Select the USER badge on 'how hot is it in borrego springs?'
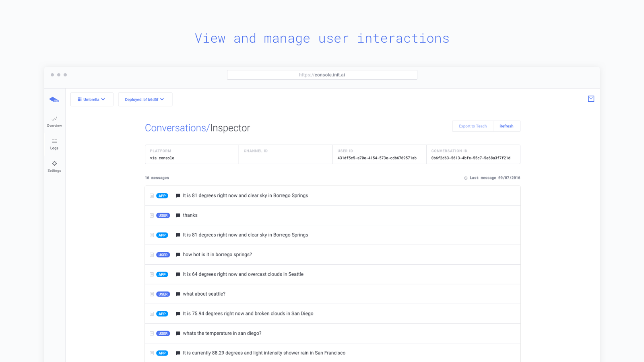 click(163, 255)
